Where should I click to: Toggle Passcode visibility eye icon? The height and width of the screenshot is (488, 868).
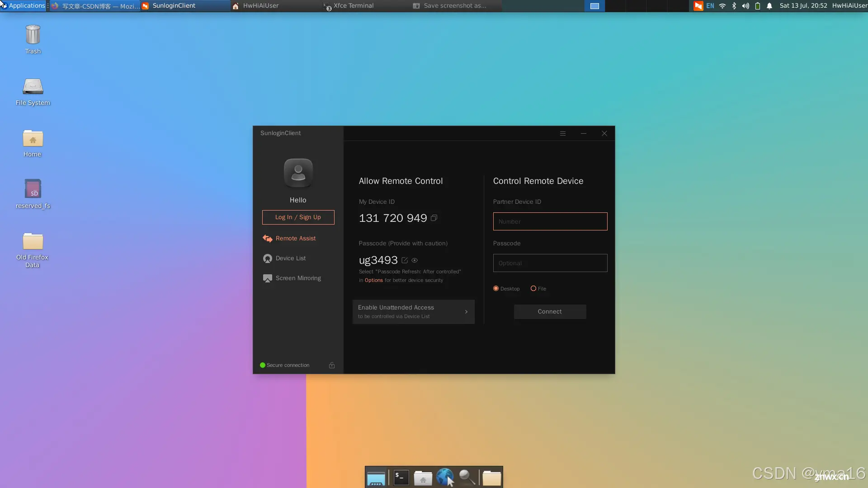[x=415, y=260]
